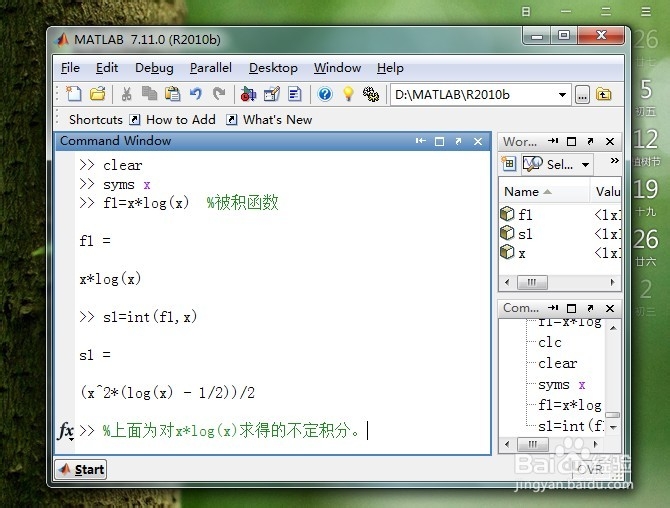Minimize the Command Window panel
This screenshot has height=508, width=670.
click(x=420, y=141)
